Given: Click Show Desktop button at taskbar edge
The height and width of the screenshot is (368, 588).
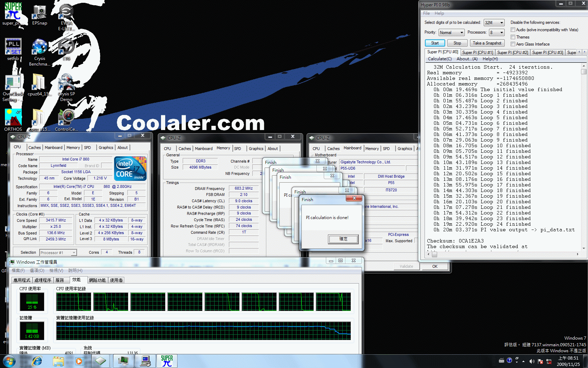Looking at the screenshot, I should (585, 361).
